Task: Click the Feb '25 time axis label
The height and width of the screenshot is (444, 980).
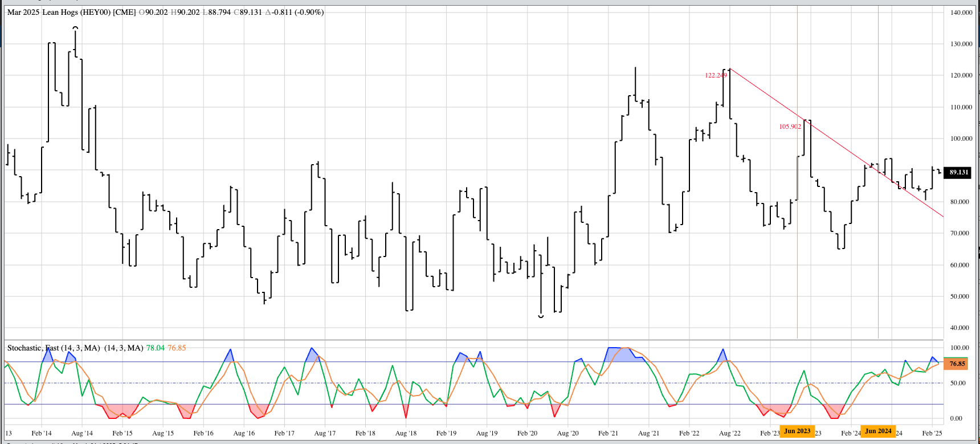Action: pyautogui.click(x=932, y=433)
